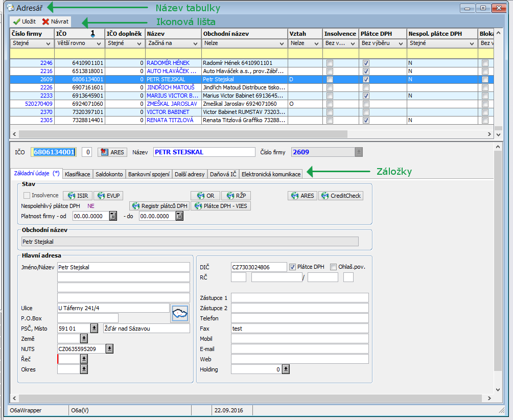Switch to the Bankovní spojení tab

pos(149,174)
